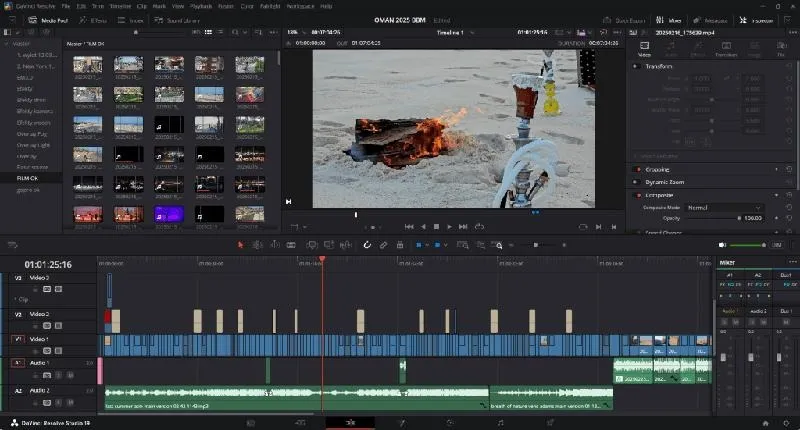Toggle the Position Lock padlock icon
The width and height of the screenshot is (800, 430).
click(x=400, y=245)
